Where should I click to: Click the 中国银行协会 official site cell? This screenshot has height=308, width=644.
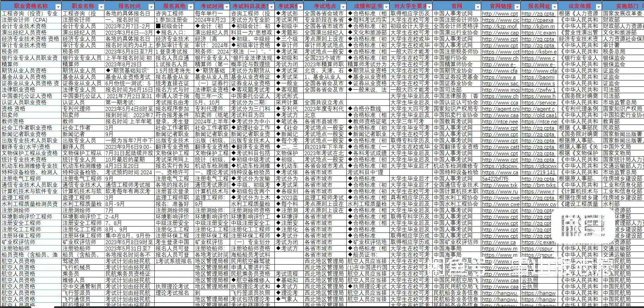(x=450, y=58)
